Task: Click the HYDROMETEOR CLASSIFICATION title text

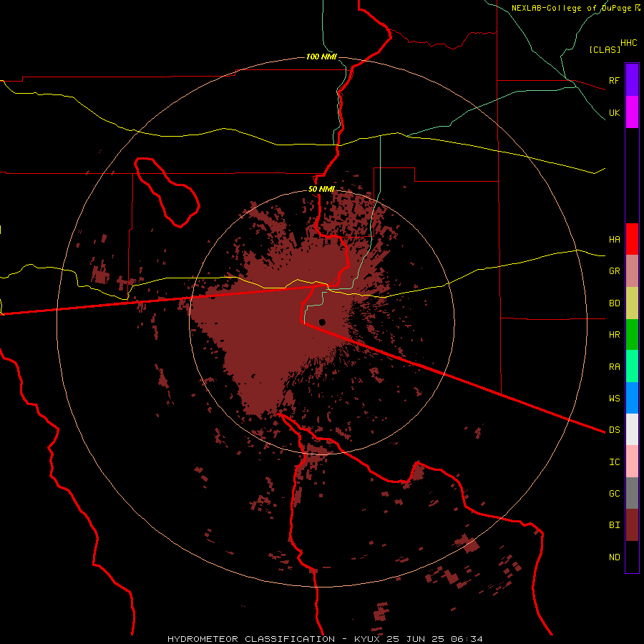Action: point(251,639)
